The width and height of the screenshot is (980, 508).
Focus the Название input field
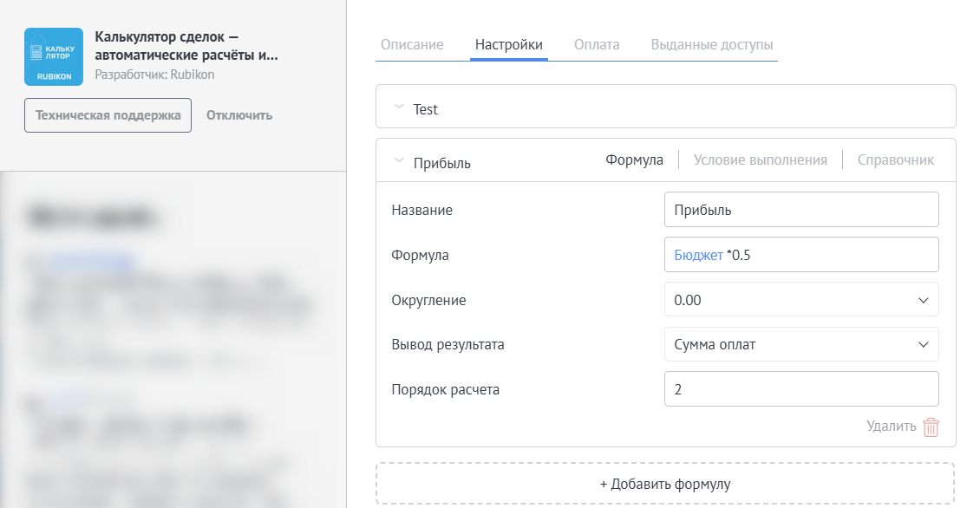[x=801, y=209]
